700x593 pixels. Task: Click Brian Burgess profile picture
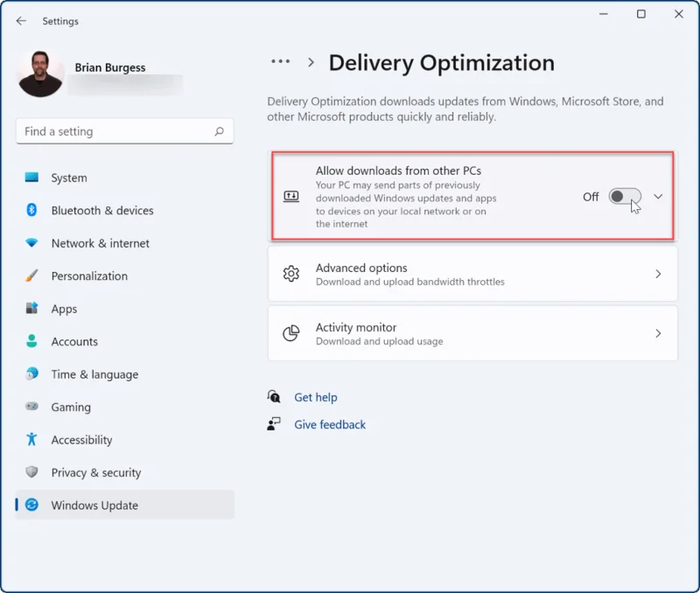pos(40,73)
